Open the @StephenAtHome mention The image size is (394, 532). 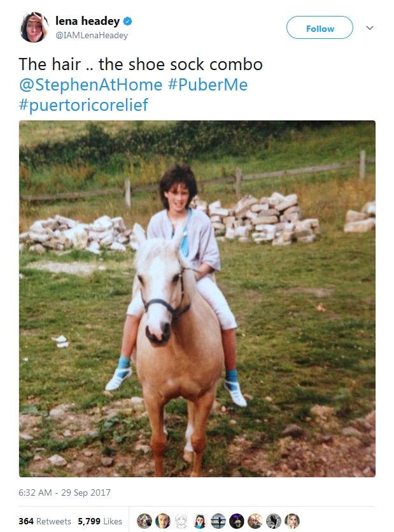(x=90, y=85)
